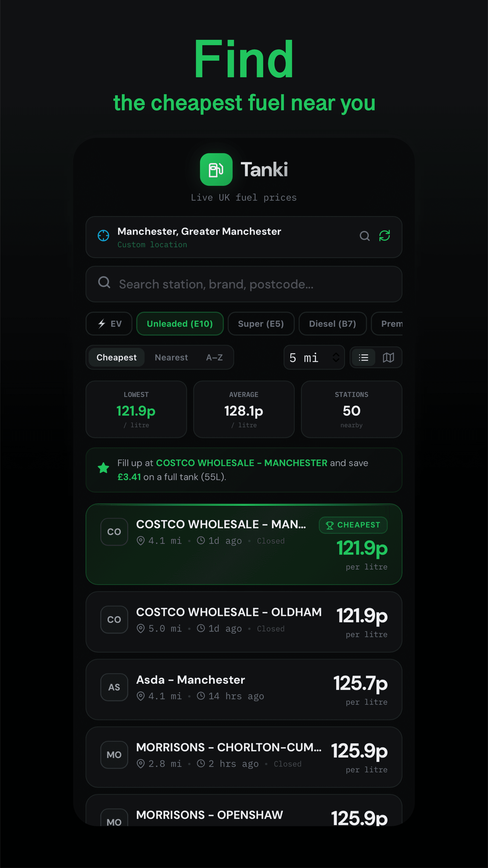Select the list view icon
Viewport: 488px width, 868px height.
pos(363,358)
